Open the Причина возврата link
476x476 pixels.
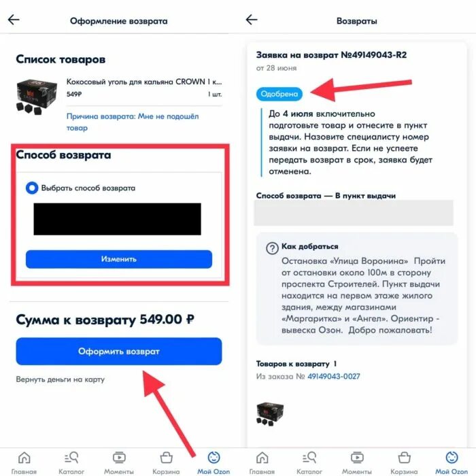pyautogui.click(x=133, y=122)
